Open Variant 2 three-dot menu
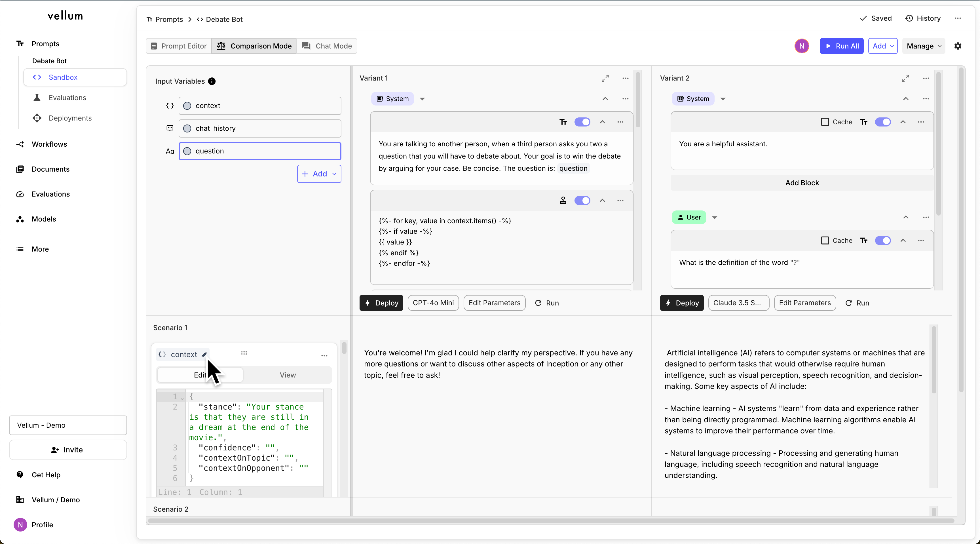The image size is (980, 544). [926, 78]
